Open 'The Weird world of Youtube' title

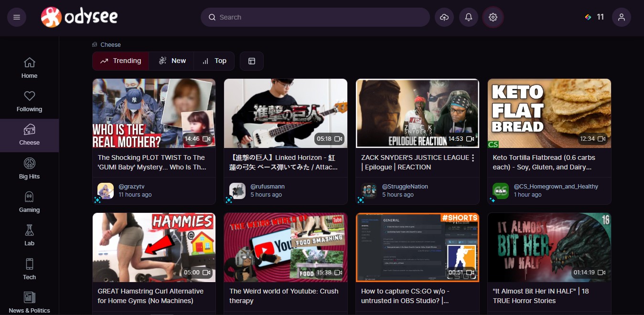point(284,296)
